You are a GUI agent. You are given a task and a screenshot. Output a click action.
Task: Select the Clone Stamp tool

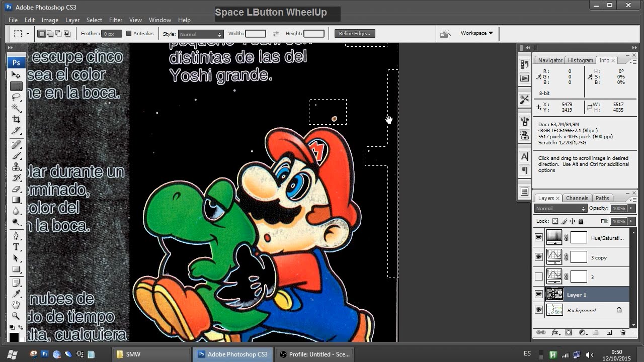[x=16, y=166]
